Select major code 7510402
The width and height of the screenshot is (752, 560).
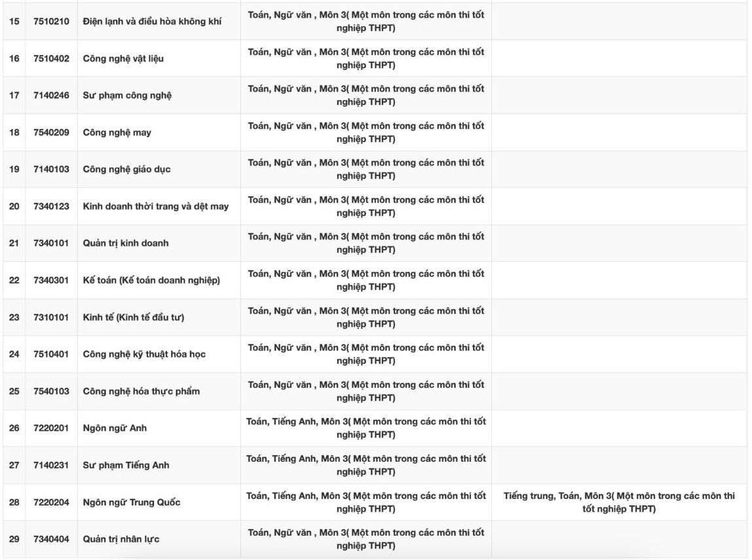(x=52, y=58)
